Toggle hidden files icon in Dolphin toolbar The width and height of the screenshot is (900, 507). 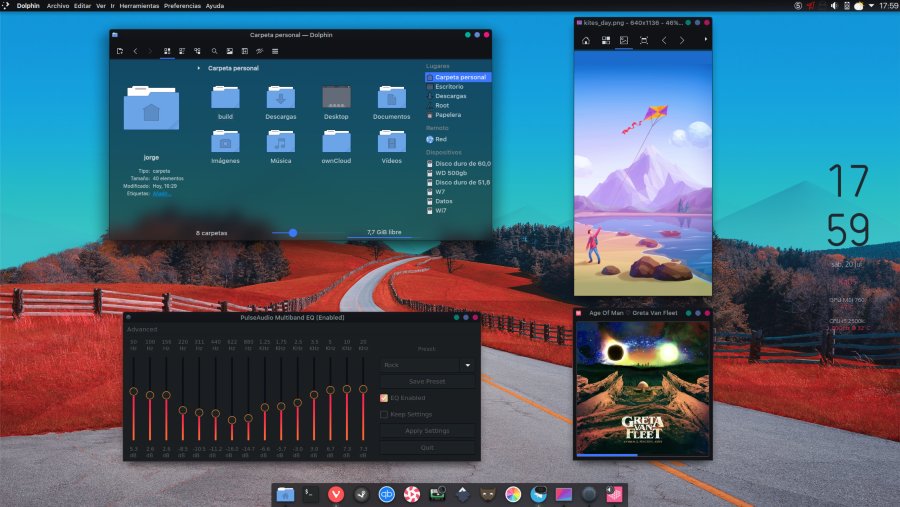259,51
